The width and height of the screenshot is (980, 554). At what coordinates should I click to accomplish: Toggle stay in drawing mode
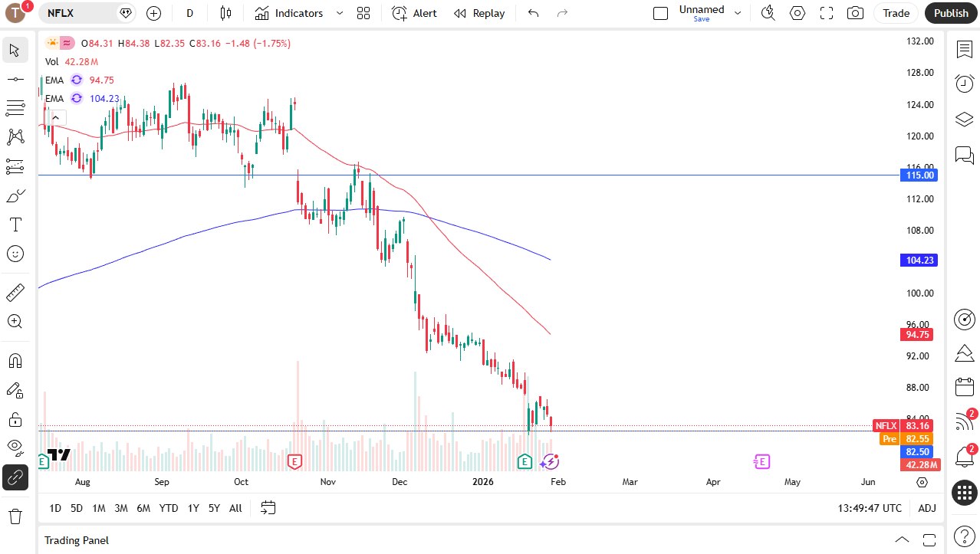15,390
